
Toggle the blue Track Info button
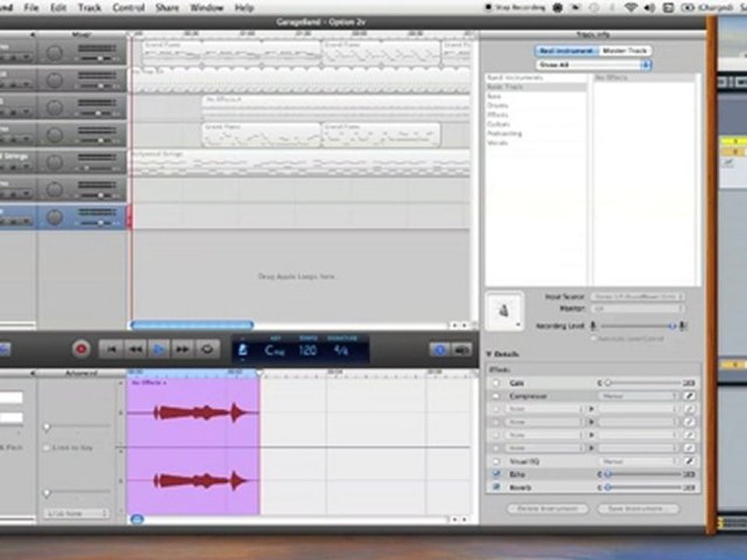tap(440, 350)
